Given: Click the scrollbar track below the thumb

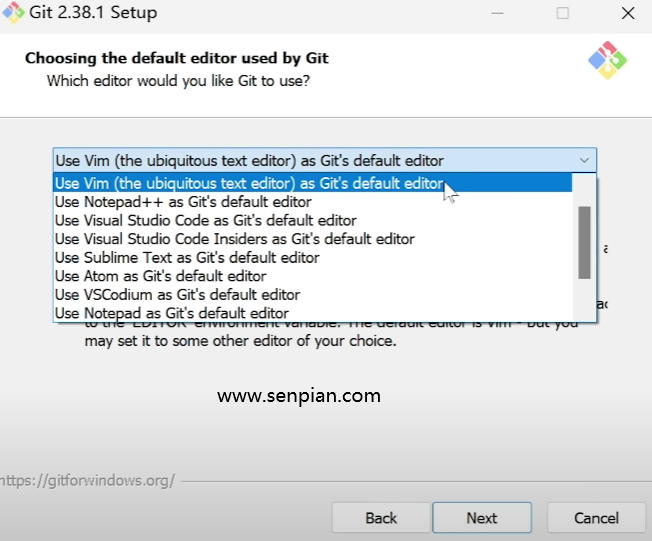Looking at the screenshot, I should point(584,300).
